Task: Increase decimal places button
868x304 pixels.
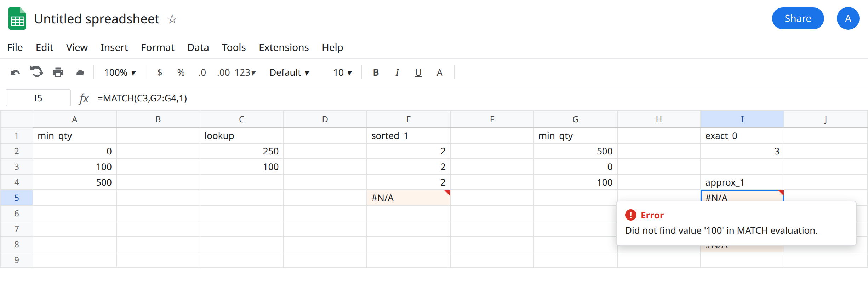Action: point(223,72)
